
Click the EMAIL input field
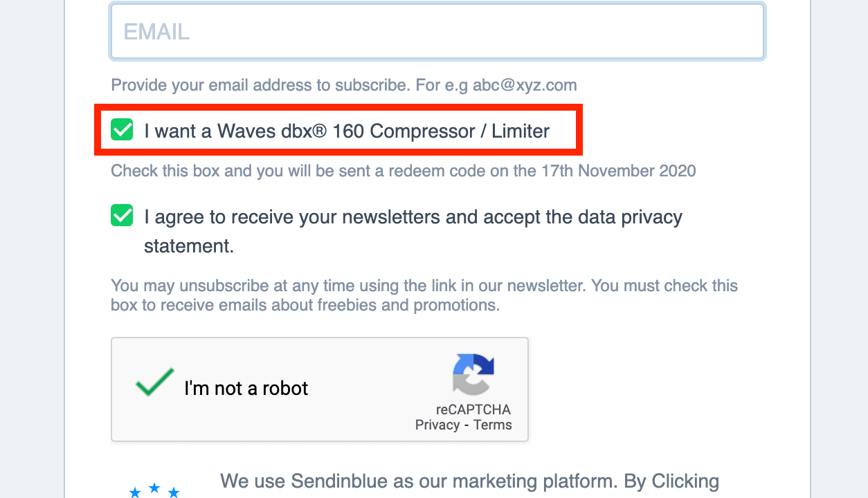tap(437, 32)
